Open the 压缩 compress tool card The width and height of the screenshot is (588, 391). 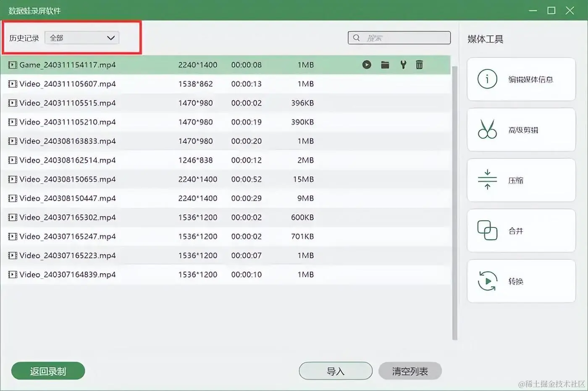pyautogui.click(x=521, y=180)
